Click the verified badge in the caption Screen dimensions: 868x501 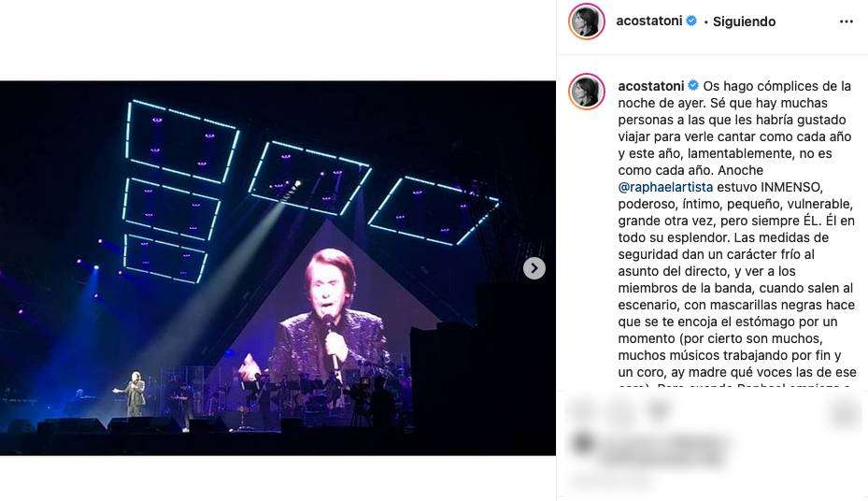[x=693, y=86]
